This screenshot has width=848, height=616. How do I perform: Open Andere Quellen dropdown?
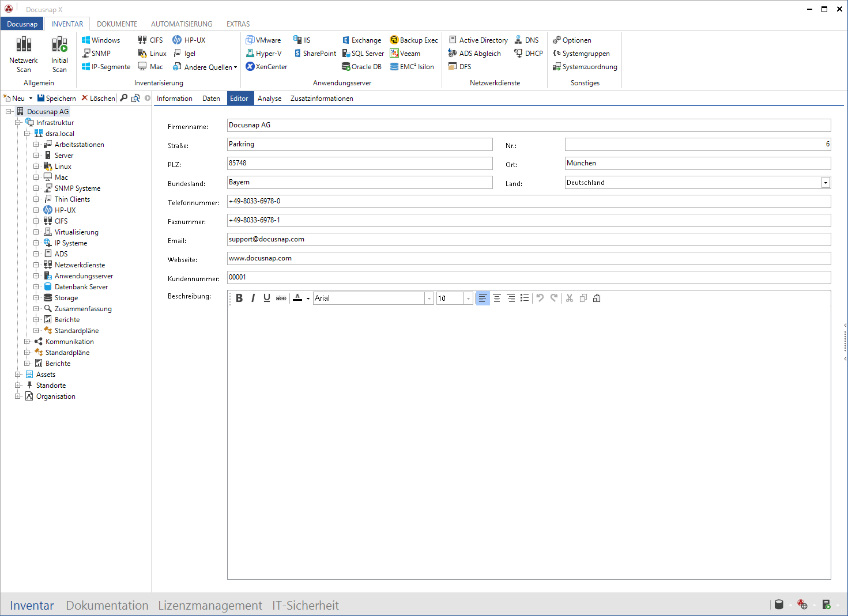click(235, 67)
